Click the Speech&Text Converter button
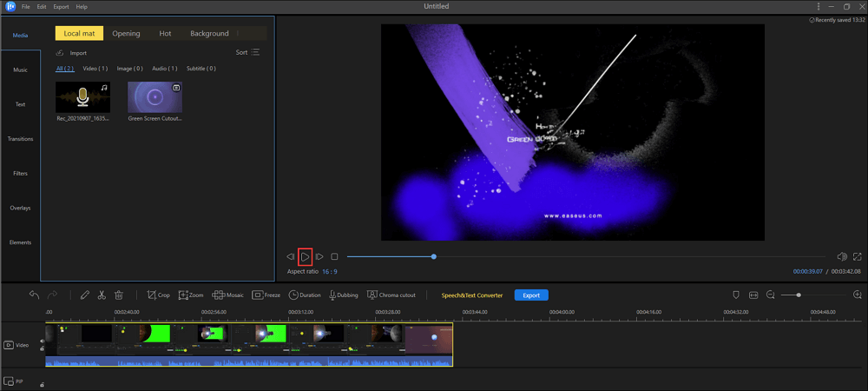This screenshot has width=868, height=391. click(471, 295)
